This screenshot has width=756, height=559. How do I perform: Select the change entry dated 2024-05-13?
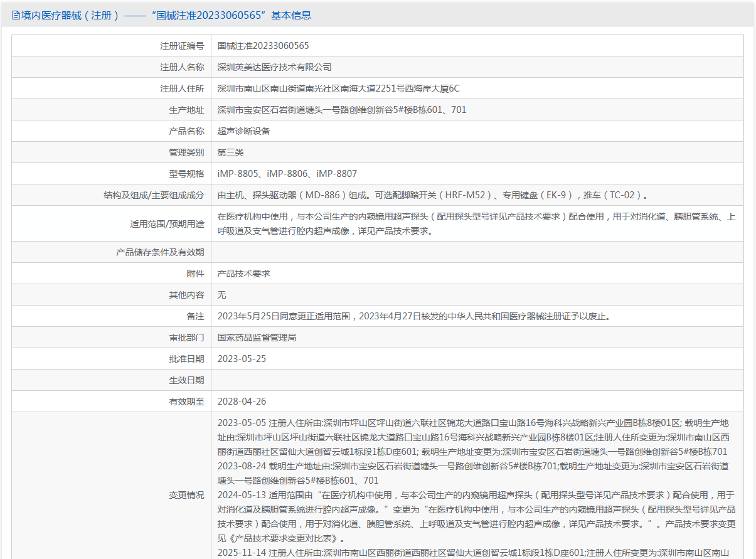(476, 516)
